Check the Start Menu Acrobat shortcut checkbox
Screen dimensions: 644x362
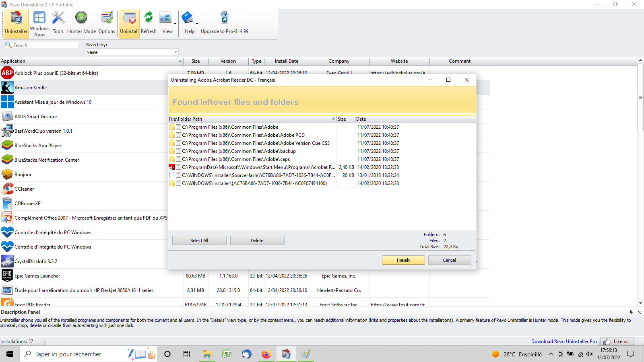point(178,167)
